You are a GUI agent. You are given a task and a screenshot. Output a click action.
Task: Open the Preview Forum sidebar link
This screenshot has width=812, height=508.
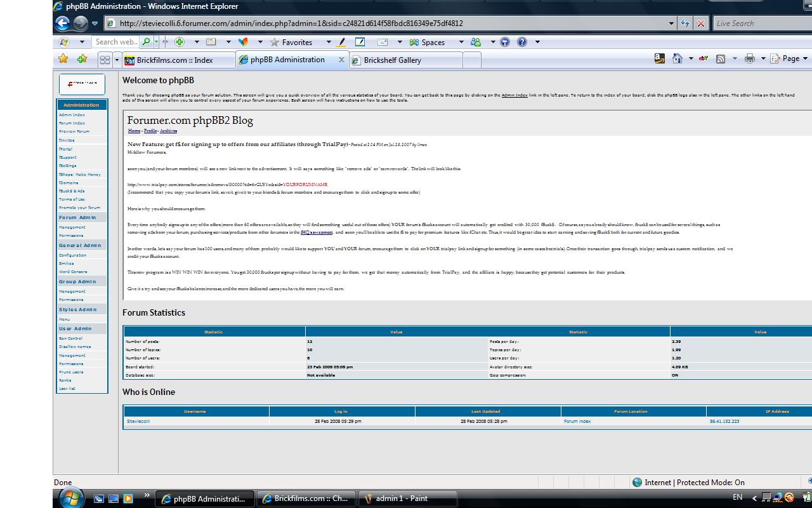[x=74, y=131]
